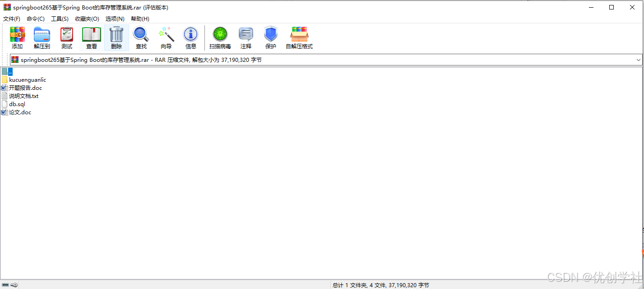The width and height of the screenshot is (644, 289).
Task: Select the file name 论文.doc
Action: coord(20,112)
